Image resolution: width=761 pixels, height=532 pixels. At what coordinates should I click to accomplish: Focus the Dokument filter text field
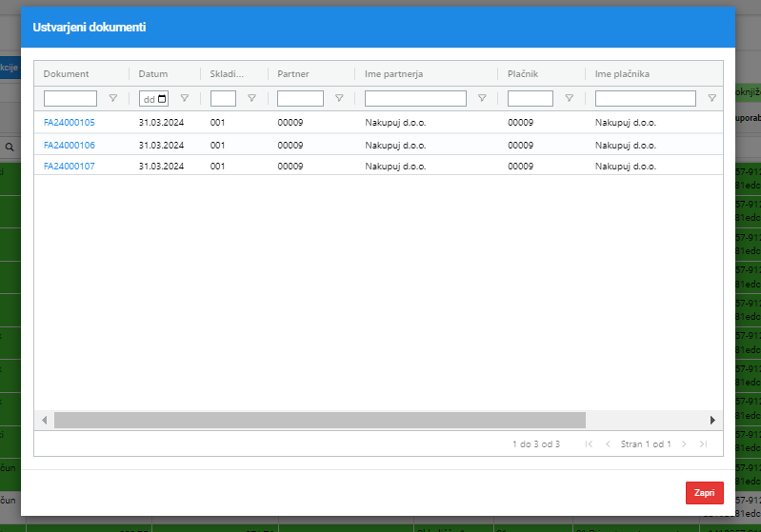click(70, 98)
